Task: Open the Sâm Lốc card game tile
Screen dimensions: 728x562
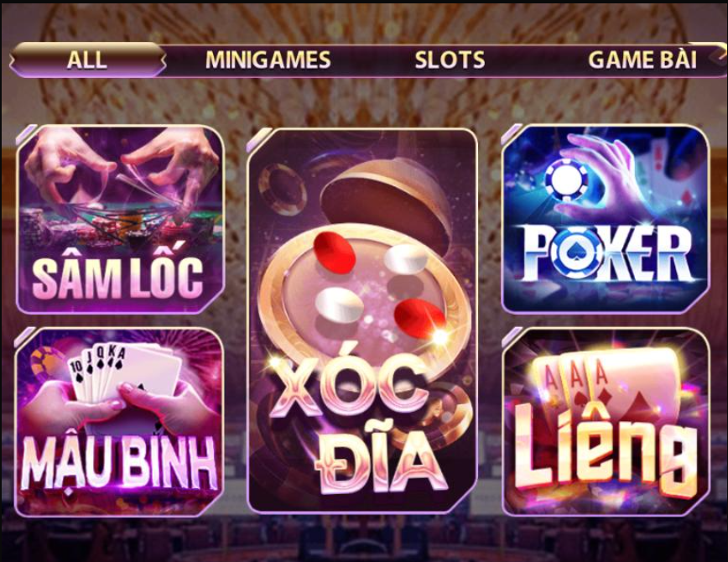Action: (120, 220)
